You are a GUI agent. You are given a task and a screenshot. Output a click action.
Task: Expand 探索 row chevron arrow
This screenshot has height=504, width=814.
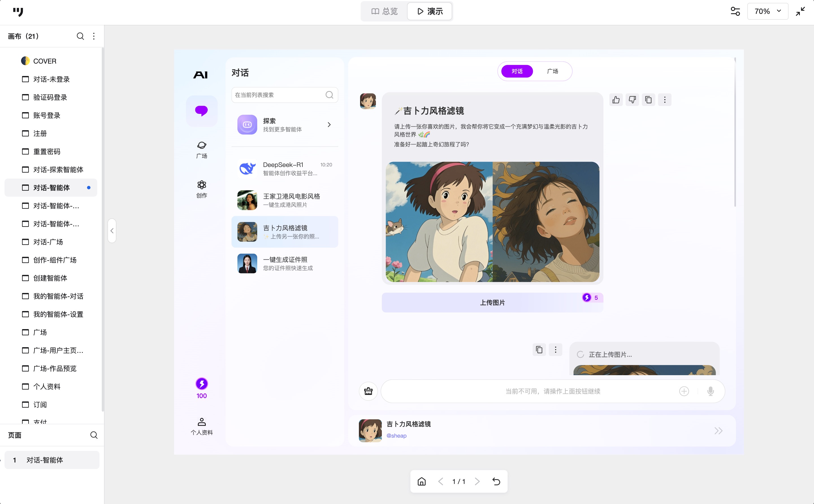tap(329, 125)
